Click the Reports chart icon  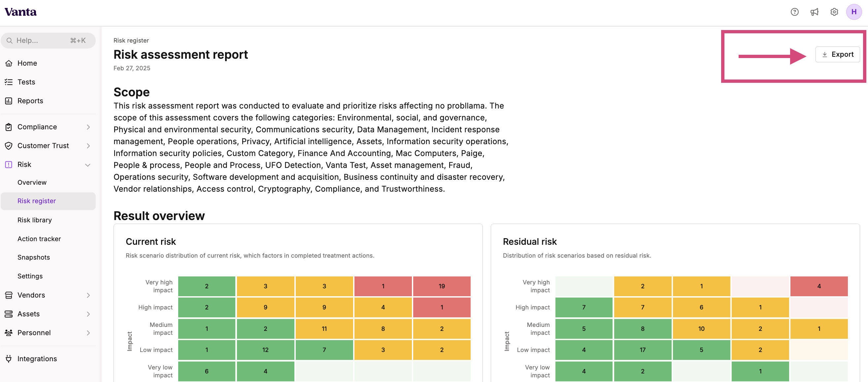point(9,101)
